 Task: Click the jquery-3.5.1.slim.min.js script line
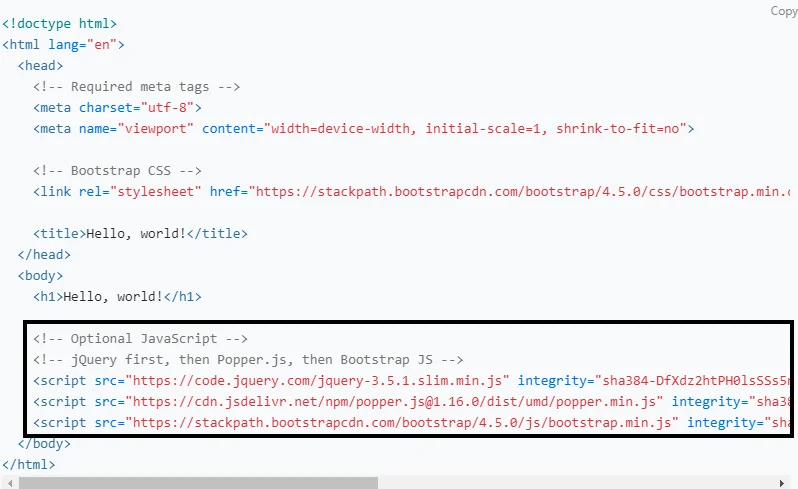click(412, 381)
